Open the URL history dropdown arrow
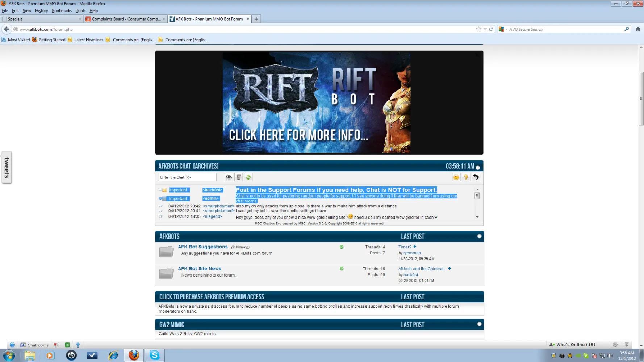 (485, 29)
